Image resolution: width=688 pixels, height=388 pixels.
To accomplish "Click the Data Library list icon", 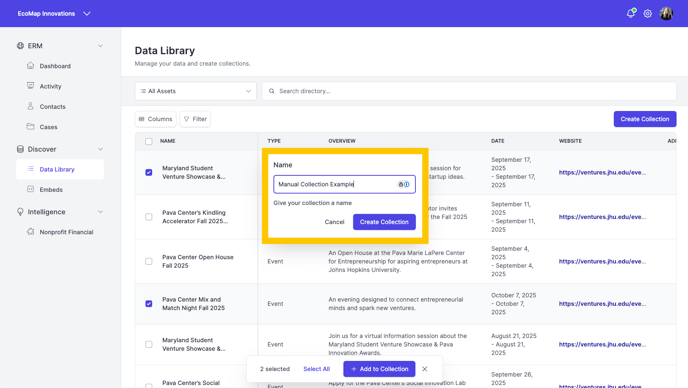I will [30, 169].
